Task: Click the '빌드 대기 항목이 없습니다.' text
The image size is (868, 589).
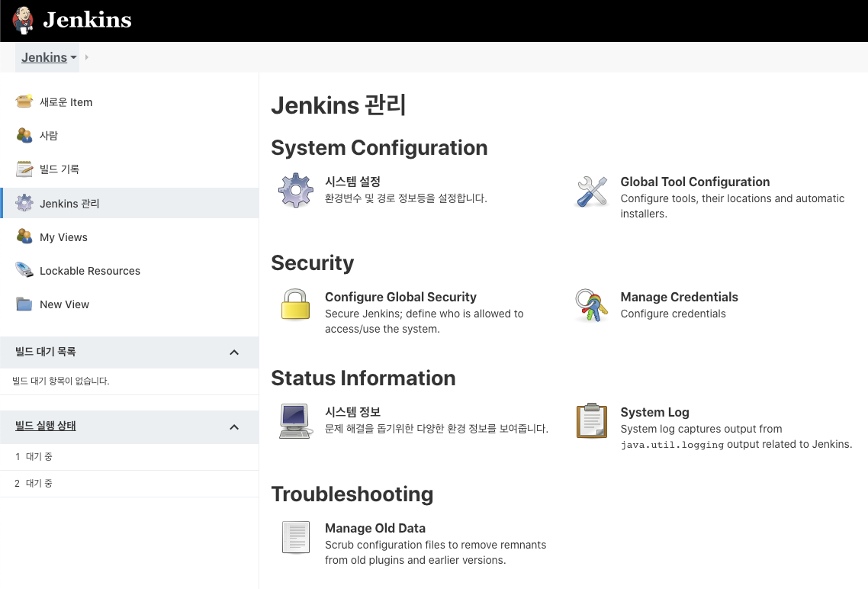Action: 61,381
